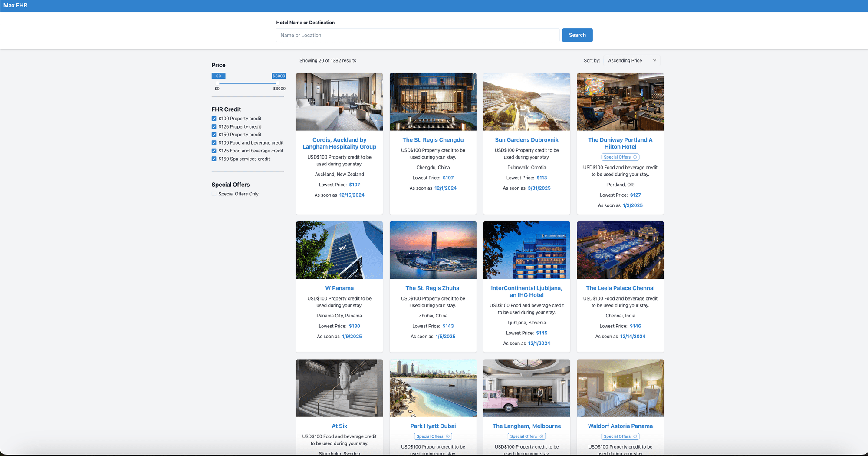Enable Special Offers Only checkbox

point(214,194)
